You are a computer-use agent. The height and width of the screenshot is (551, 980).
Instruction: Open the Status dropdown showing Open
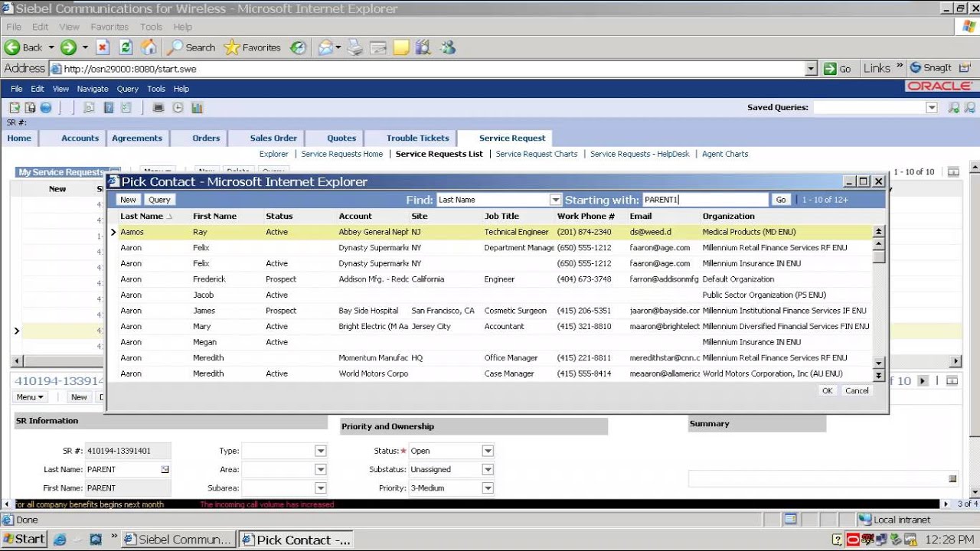[488, 452]
